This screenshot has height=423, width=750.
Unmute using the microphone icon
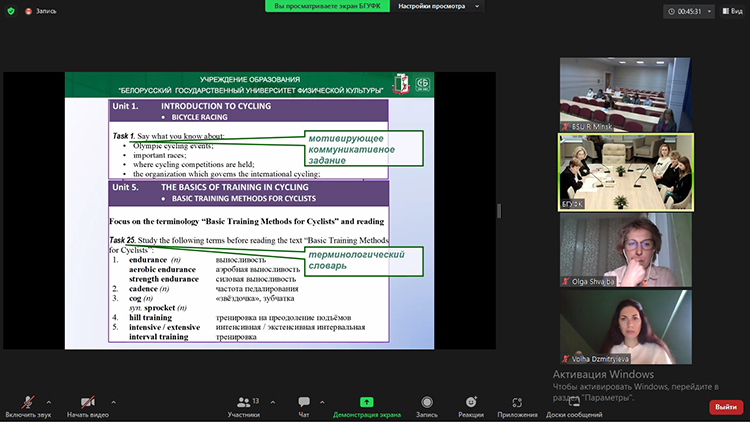pyautogui.click(x=28, y=402)
